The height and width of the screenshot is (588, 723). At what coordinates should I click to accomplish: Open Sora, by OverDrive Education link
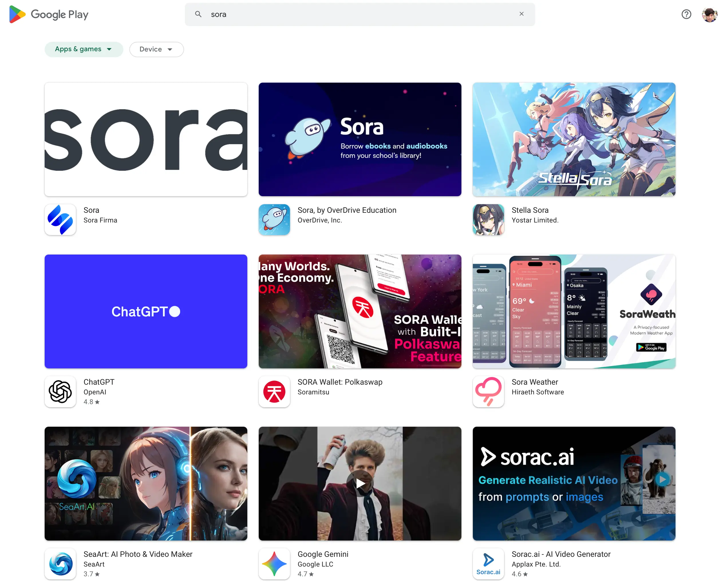tap(346, 210)
